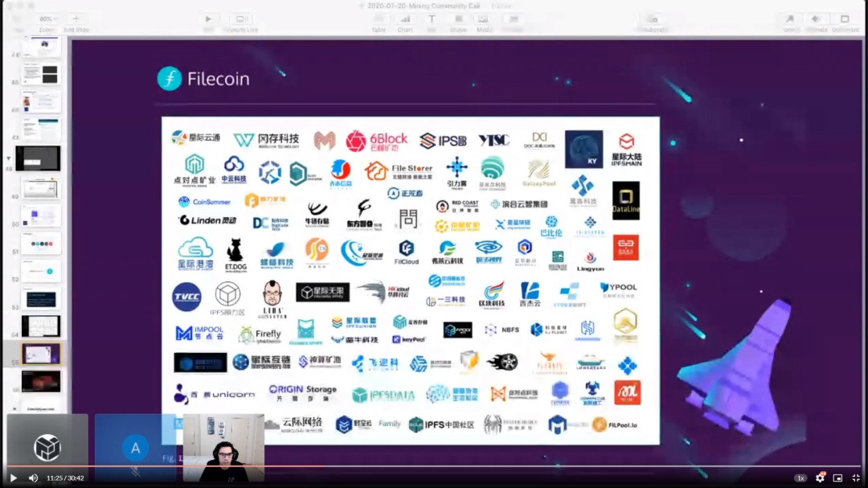868x488 pixels.
Task: Open video player settings gear
Action: tap(820, 478)
